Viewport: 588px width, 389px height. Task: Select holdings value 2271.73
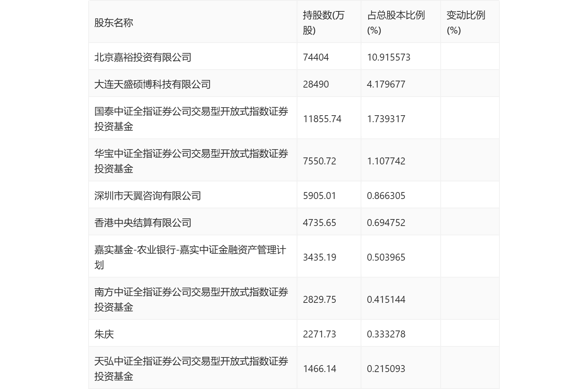pyautogui.click(x=319, y=334)
